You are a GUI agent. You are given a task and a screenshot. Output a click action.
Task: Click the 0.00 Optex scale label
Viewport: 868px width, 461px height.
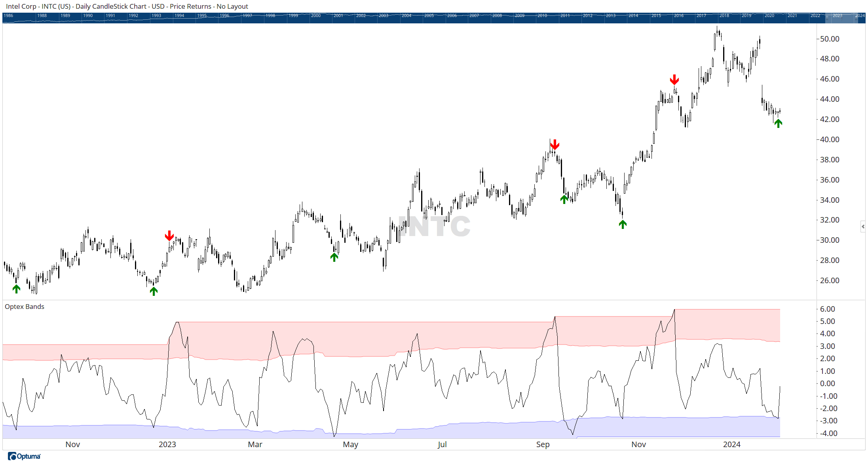[828, 383]
